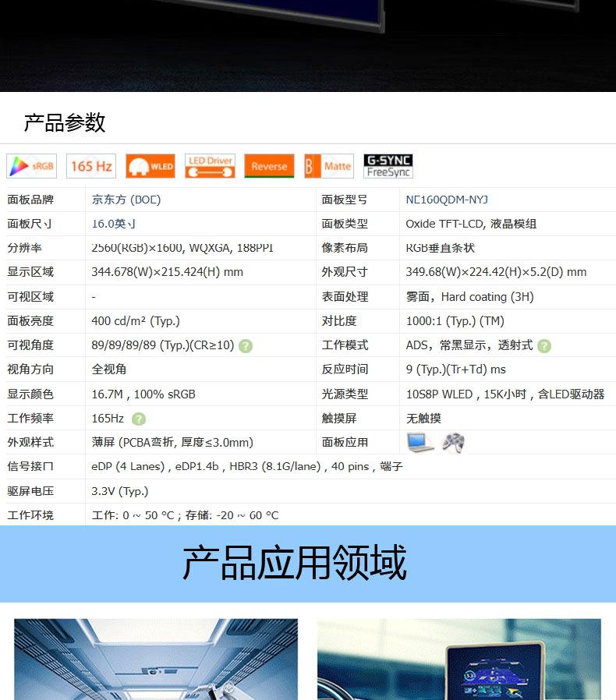Screen dimensions: 616x700
Task: Open the factory automation application image
Action: click(156, 659)
